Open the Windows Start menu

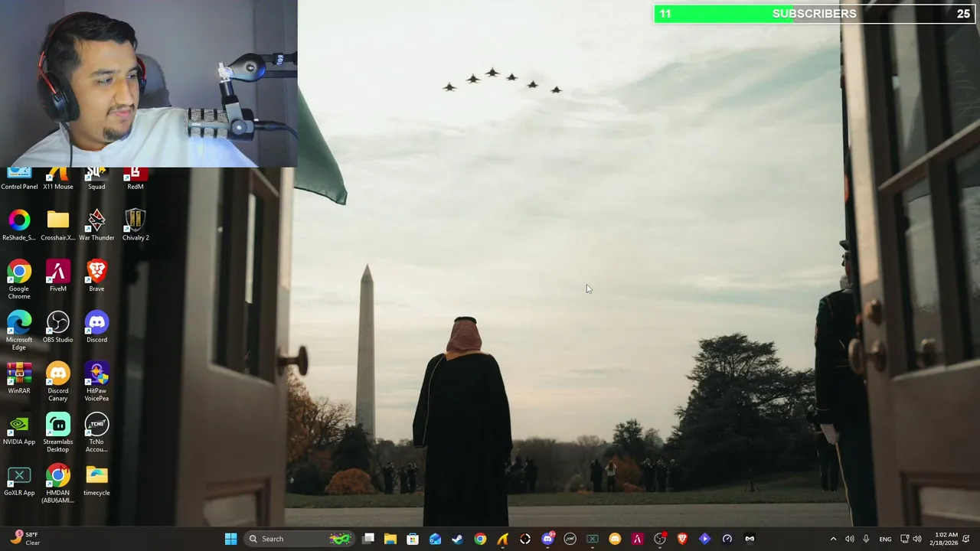[230, 539]
